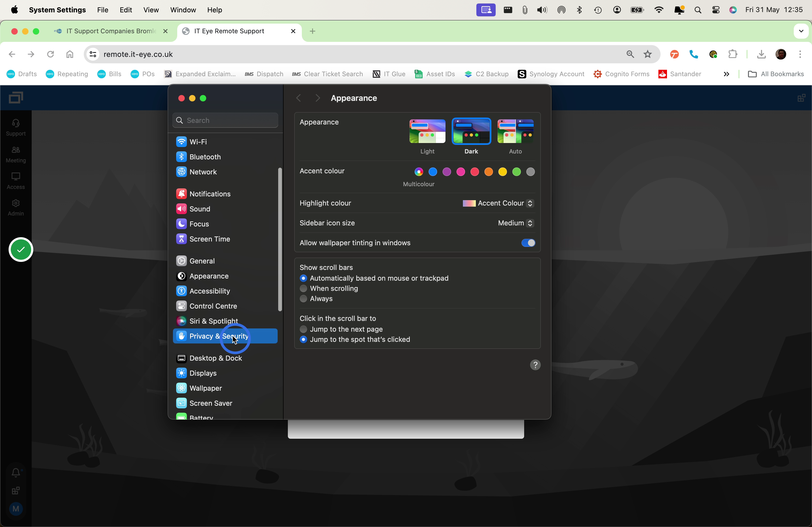Open the Window menu in menu bar

[183, 10]
